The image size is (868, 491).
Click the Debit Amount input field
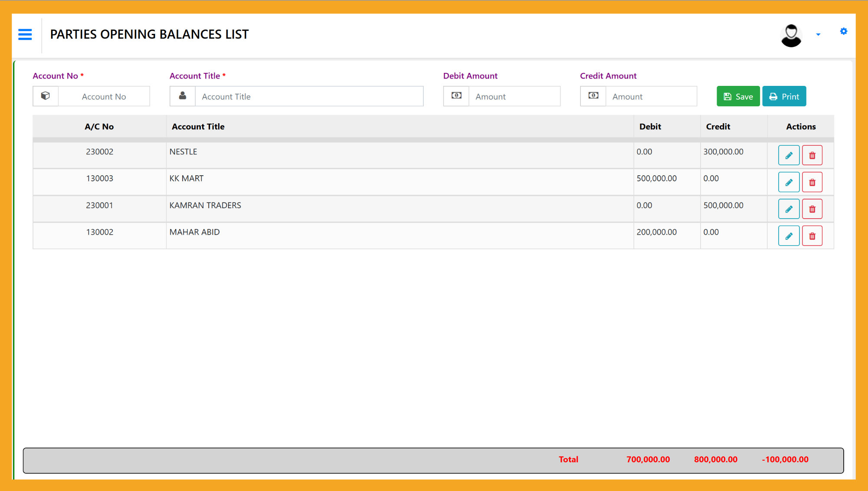pos(514,96)
